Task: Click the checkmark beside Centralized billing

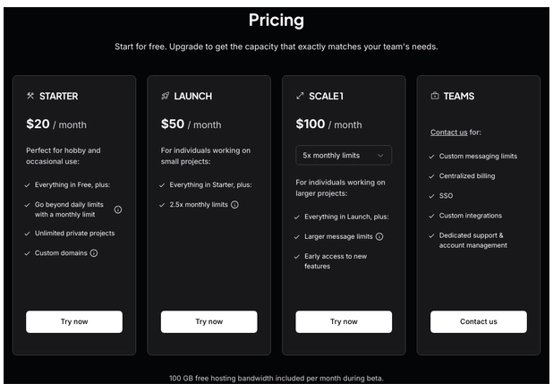Action: click(x=432, y=176)
